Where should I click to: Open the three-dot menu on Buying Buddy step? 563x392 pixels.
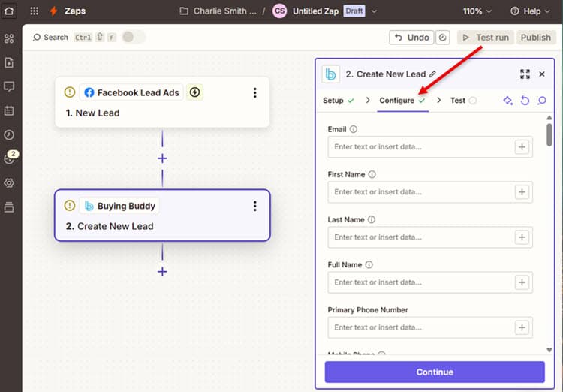[255, 206]
